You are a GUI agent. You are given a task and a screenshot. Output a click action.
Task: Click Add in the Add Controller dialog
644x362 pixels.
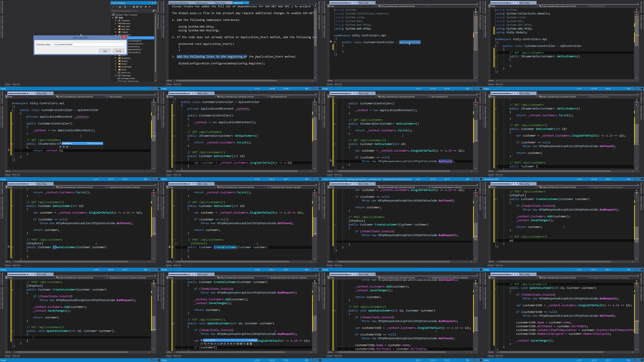click(x=105, y=51)
